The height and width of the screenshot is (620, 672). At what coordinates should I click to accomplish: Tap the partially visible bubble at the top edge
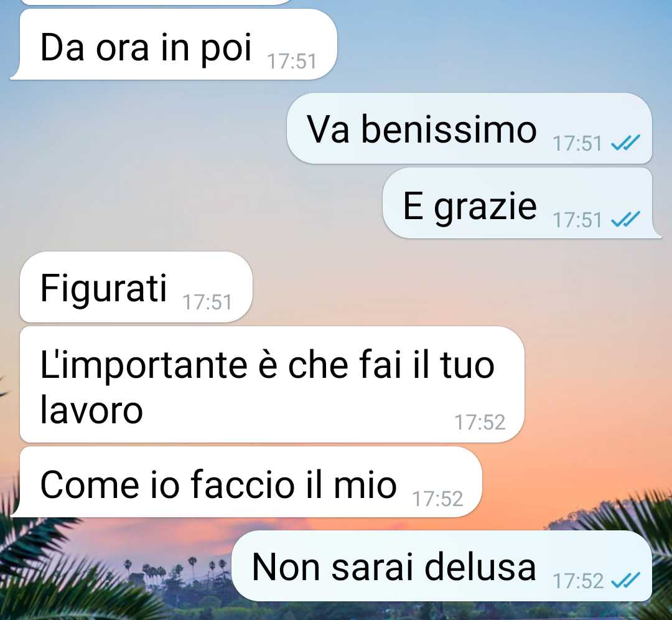[x=156, y=2]
